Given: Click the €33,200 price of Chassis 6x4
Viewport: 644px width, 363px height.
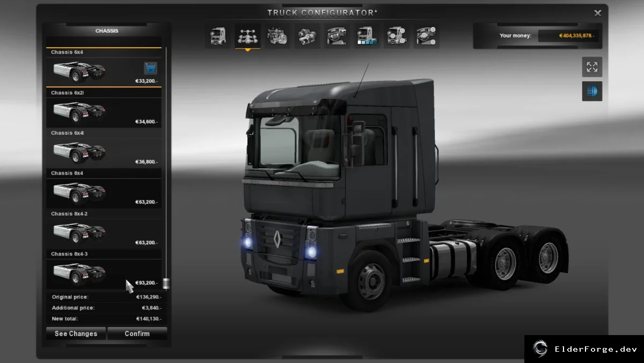Looking at the screenshot, I should coord(147,81).
